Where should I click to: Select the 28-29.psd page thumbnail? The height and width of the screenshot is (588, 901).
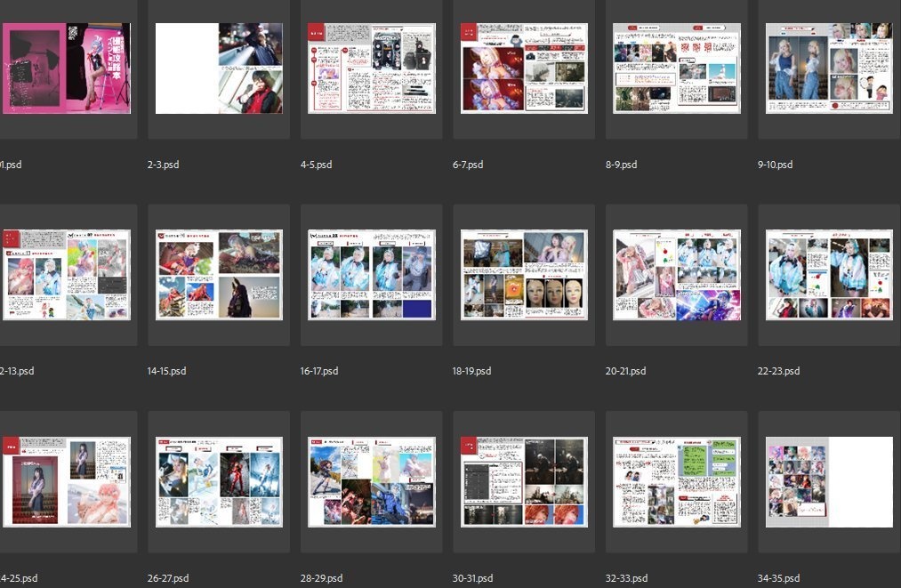(372, 481)
